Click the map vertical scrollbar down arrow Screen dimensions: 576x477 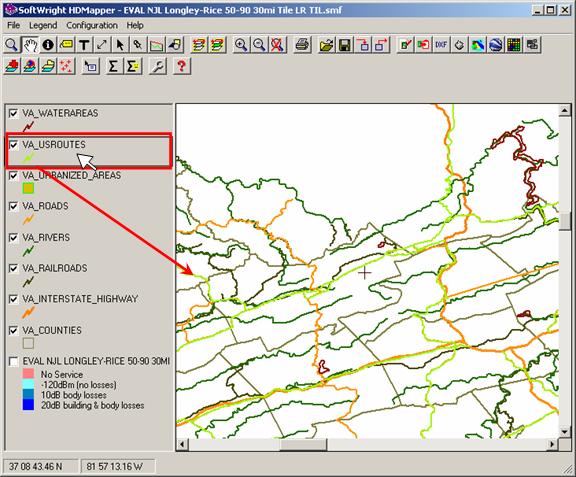pyautogui.click(x=564, y=431)
